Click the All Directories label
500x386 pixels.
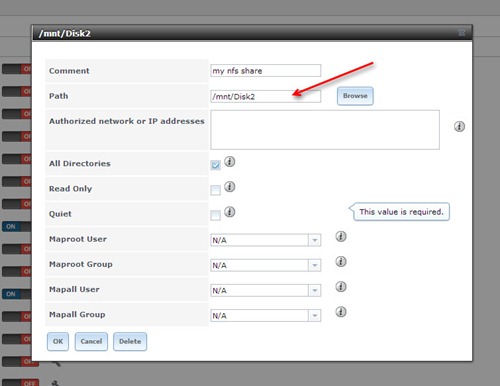tap(80, 163)
